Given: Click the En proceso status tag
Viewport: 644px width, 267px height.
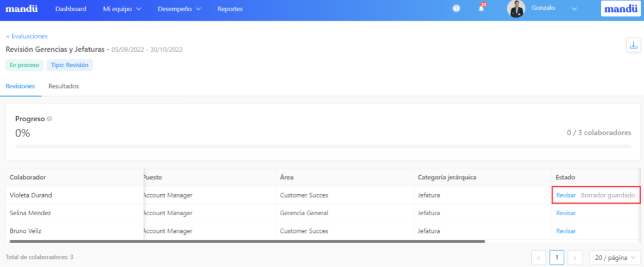Looking at the screenshot, I should [x=24, y=65].
